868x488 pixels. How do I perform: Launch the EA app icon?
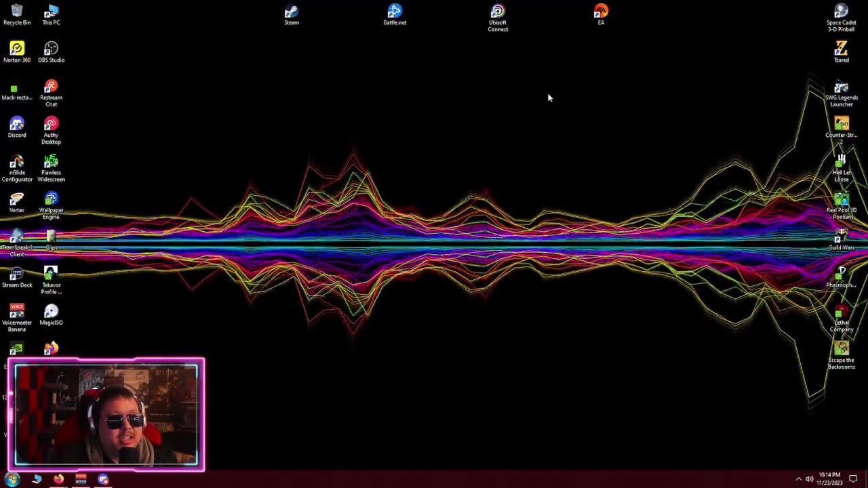(601, 15)
